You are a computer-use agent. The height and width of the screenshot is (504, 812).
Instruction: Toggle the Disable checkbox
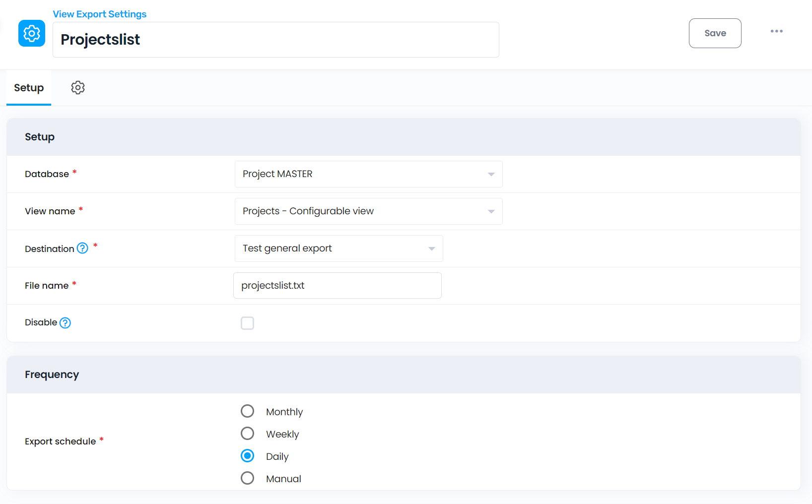(247, 323)
